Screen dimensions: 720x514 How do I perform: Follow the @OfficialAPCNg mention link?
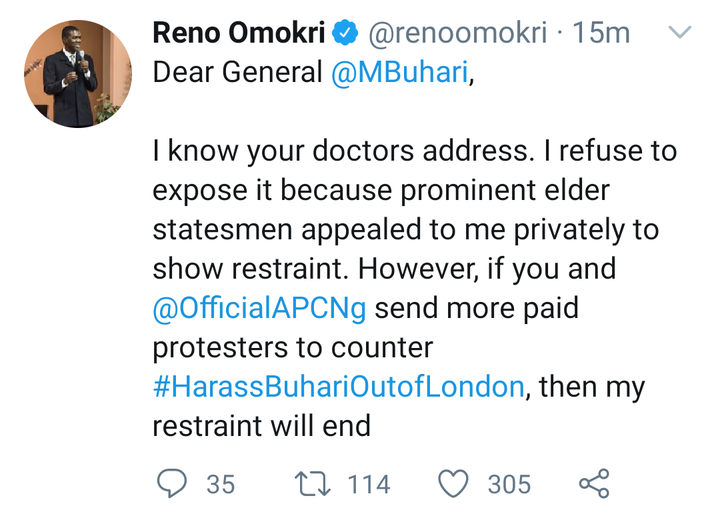pos(259,308)
